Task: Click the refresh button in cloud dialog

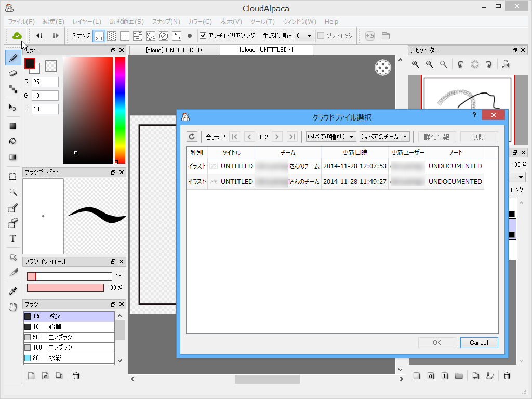Action: point(192,137)
